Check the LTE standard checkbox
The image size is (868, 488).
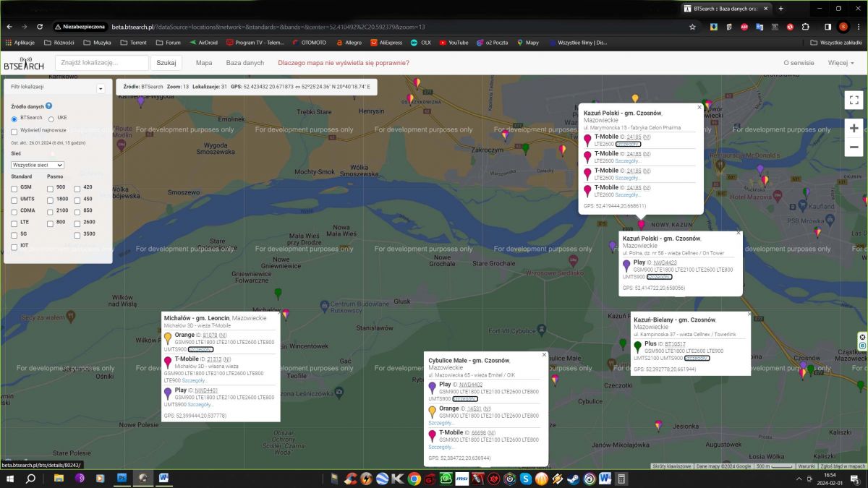[14, 223]
